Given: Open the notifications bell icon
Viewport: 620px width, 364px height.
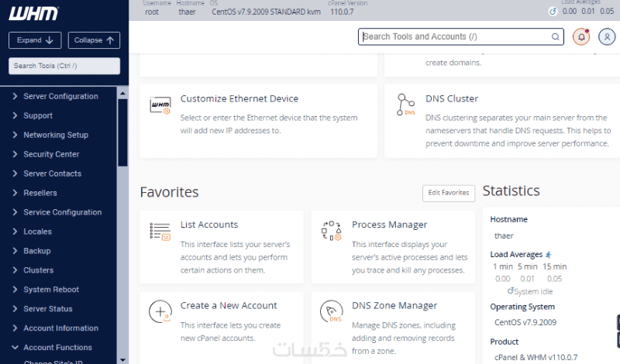Looking at the screenshot, I should coord(581,36).
